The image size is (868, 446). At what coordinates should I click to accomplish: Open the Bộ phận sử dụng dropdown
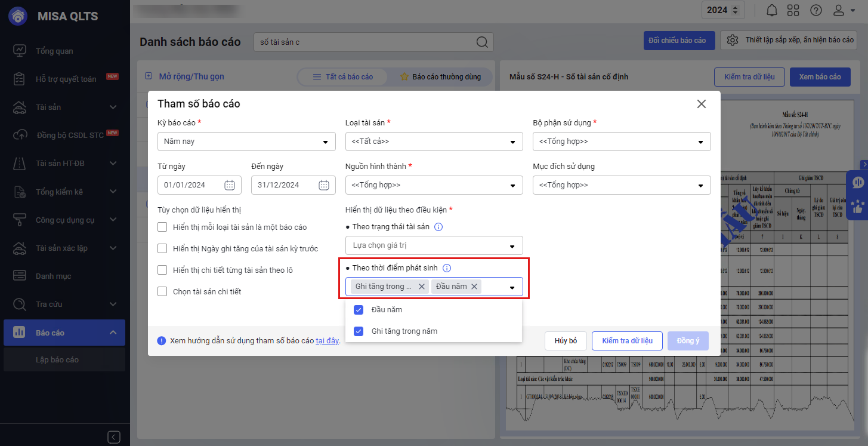click(x=621, y=142)
